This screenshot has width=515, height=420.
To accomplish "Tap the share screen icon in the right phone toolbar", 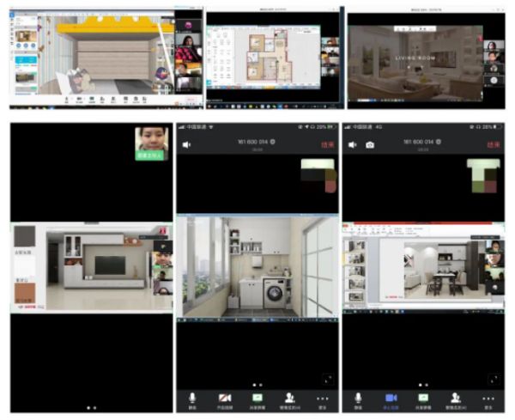I will tap(423, 399).
